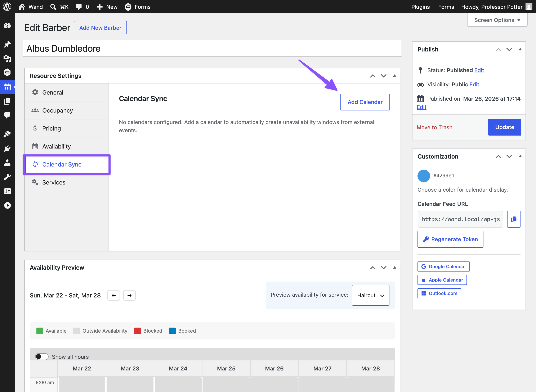536x392 pixels.
Task: Toggle the Show all hours switch
Action: tap(42, 357)
